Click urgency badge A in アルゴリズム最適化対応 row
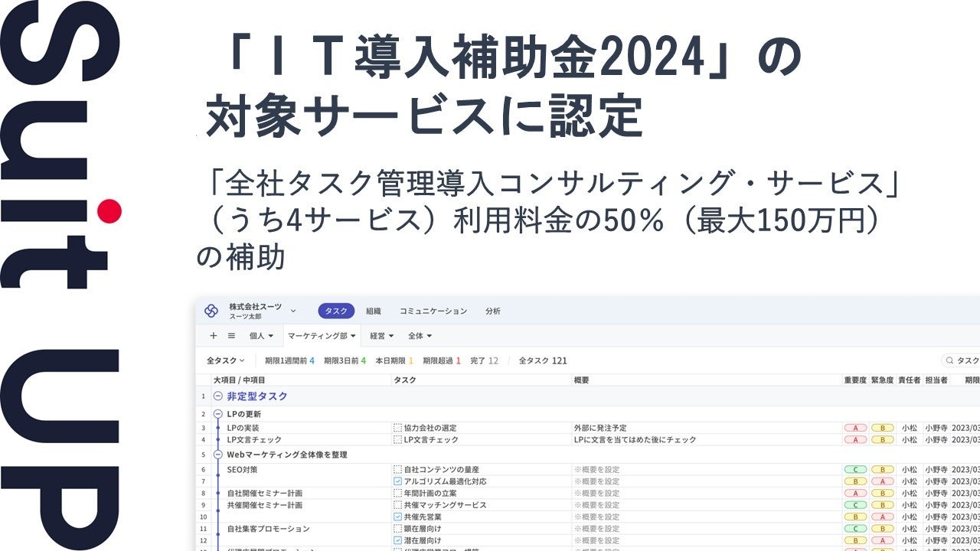 tap(883, 481)
